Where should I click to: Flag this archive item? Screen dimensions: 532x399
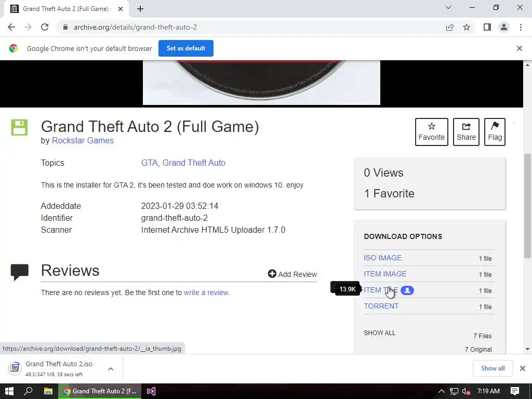pos(495,132)
